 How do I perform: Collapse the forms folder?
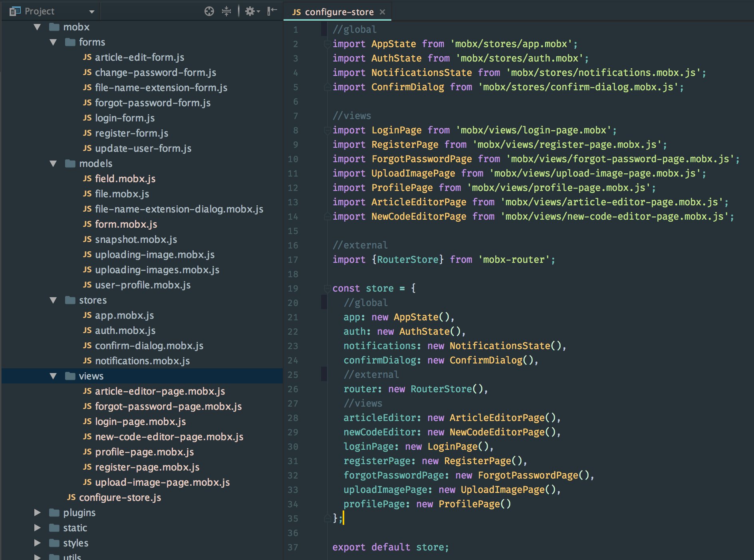pos(53,42)
